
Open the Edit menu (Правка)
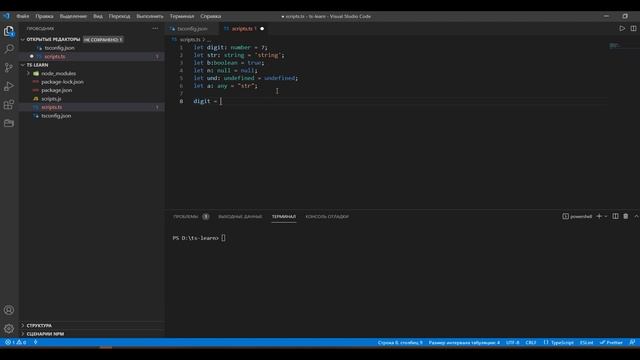click(44, 16)
